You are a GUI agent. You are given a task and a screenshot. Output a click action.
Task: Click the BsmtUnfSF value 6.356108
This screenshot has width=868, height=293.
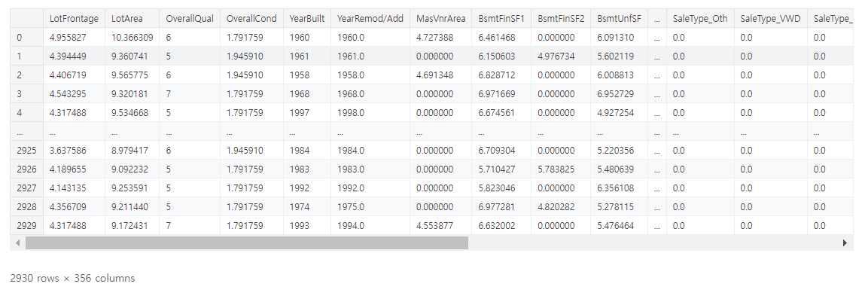(x=615, y=188)
